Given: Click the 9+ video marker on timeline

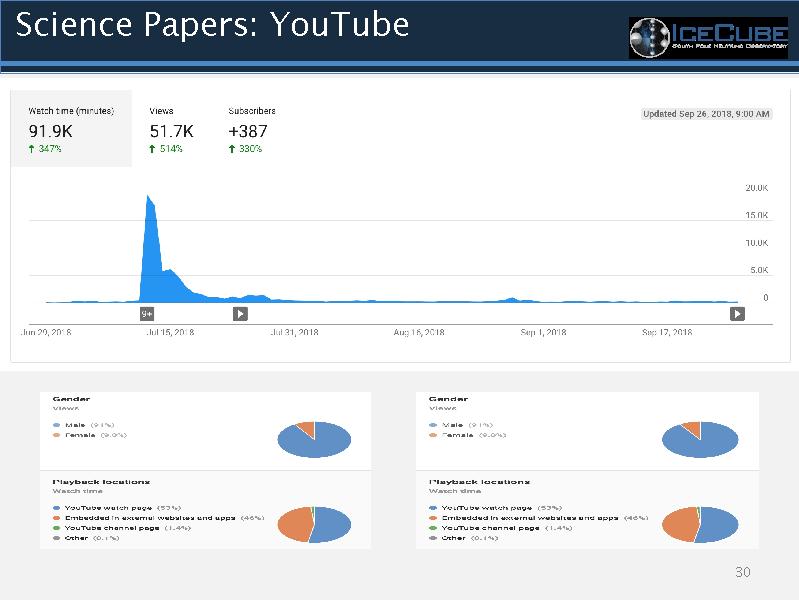Looking at the screenshot, I should 147,313.
